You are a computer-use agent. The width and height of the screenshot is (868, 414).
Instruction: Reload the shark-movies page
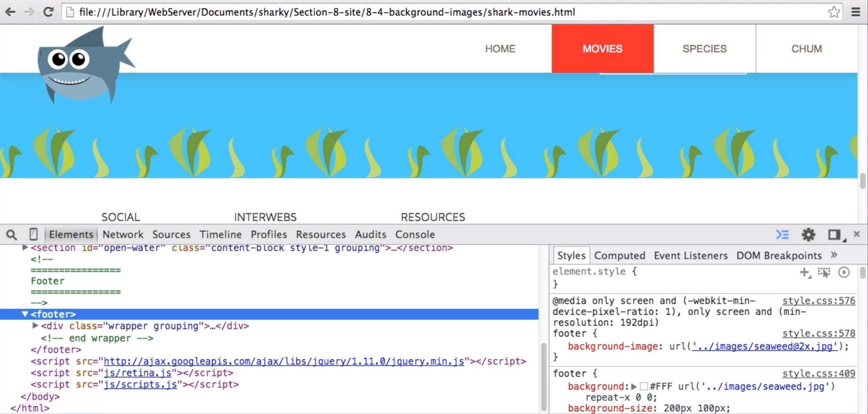click(x=48, y=12)
